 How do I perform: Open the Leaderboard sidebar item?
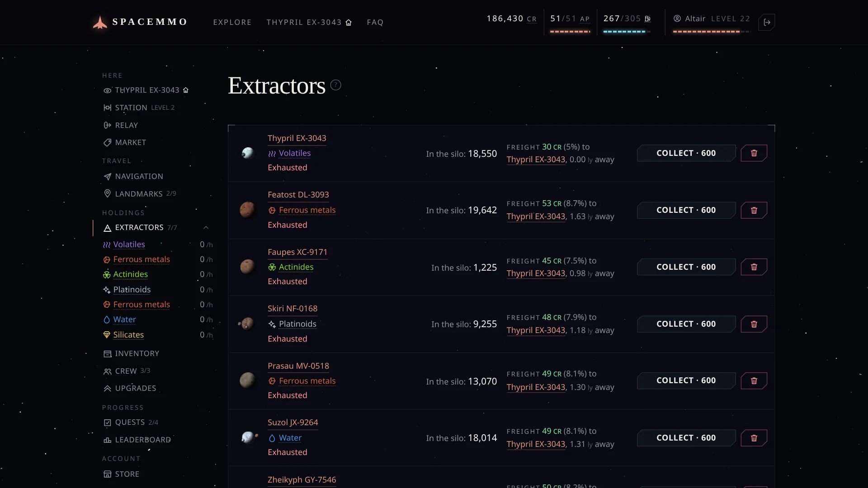(137, 440)
